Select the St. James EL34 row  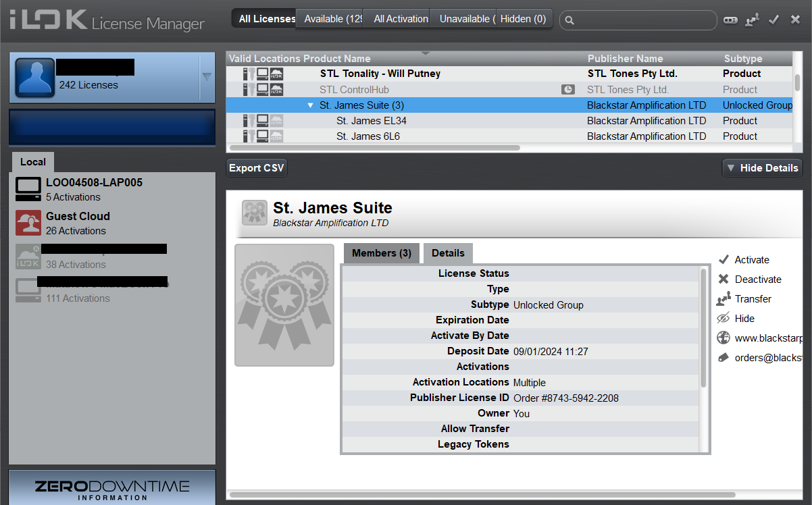click(x=509, y=121)
